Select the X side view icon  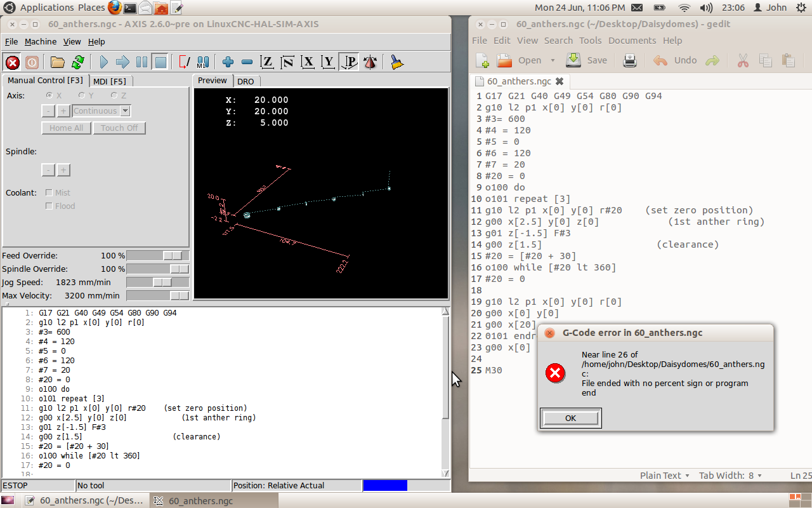(x=308, y=62)
